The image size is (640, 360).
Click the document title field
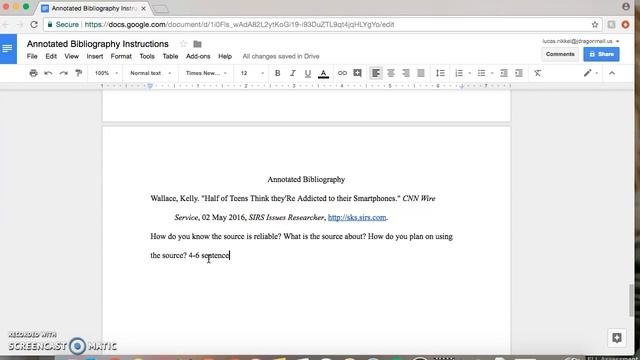point(98,44)
